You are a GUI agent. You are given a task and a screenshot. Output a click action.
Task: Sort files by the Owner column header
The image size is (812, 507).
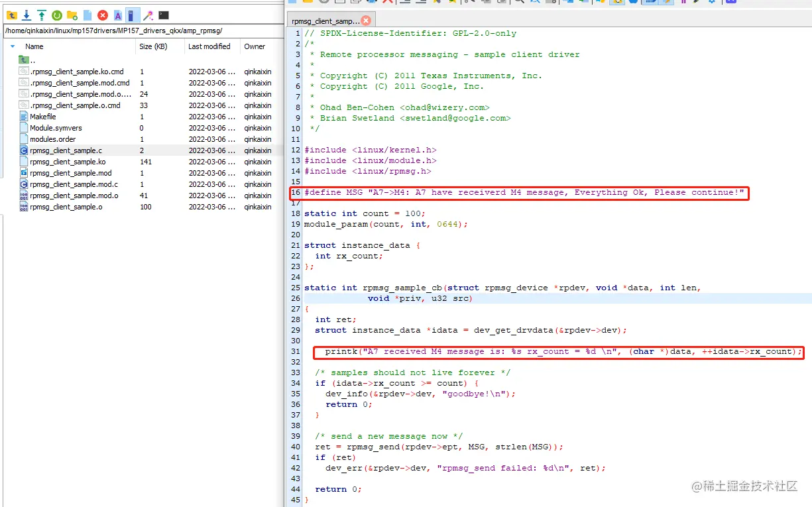click(x=255, y=46)
